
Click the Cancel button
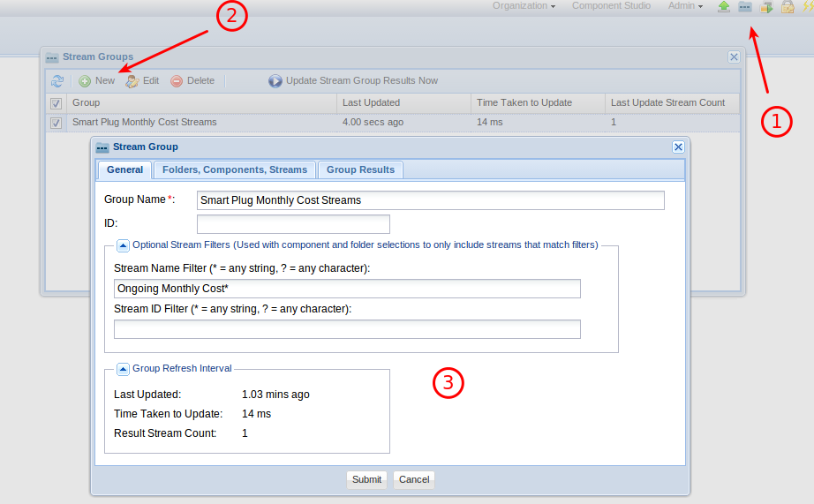[414, 479]
